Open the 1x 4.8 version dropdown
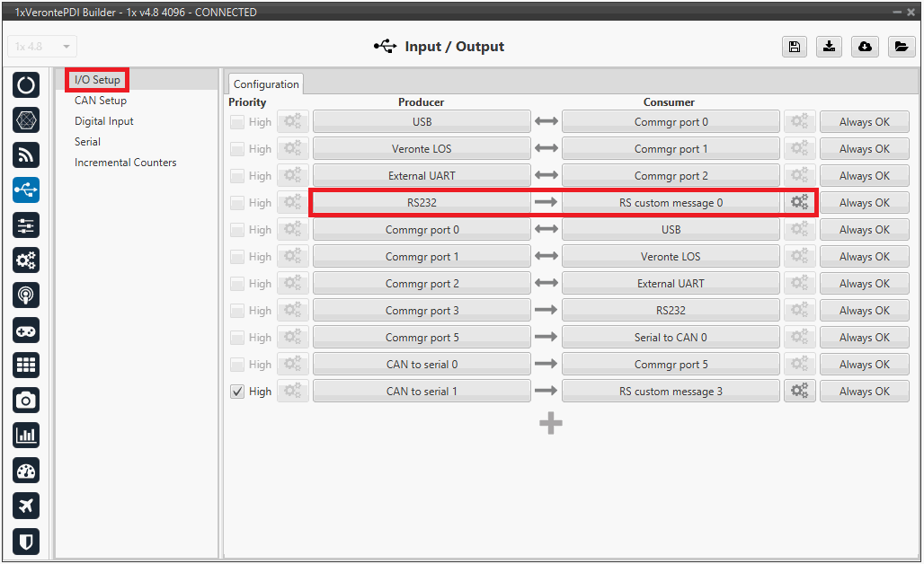The width and height of the screenshot is (924, 564). [x=42, y=47]
